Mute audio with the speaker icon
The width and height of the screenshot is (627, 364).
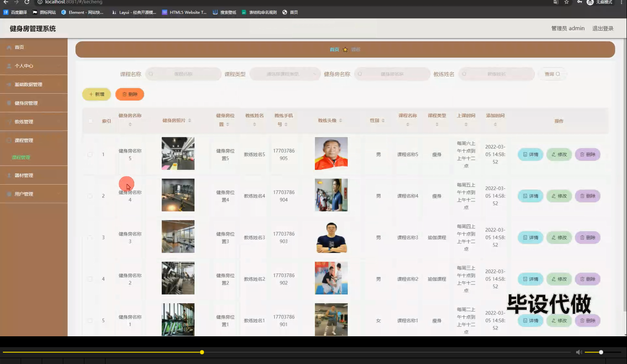pos(579,352)
